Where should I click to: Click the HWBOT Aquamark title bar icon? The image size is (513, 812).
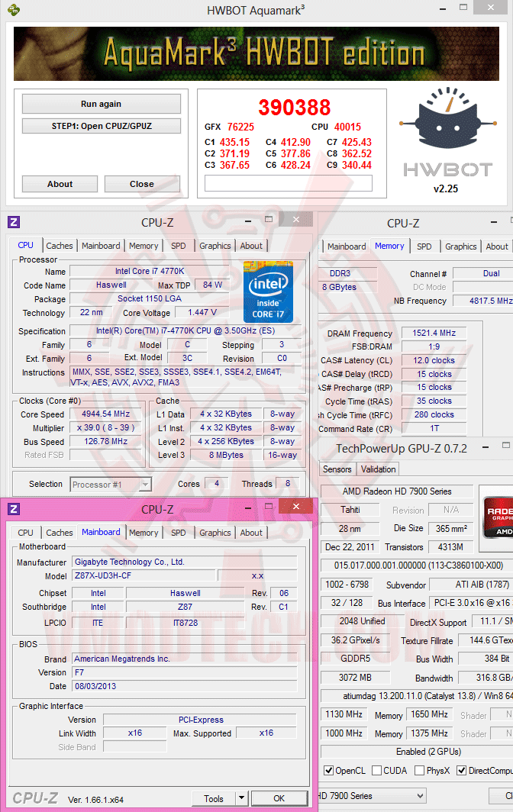point(13,9)
